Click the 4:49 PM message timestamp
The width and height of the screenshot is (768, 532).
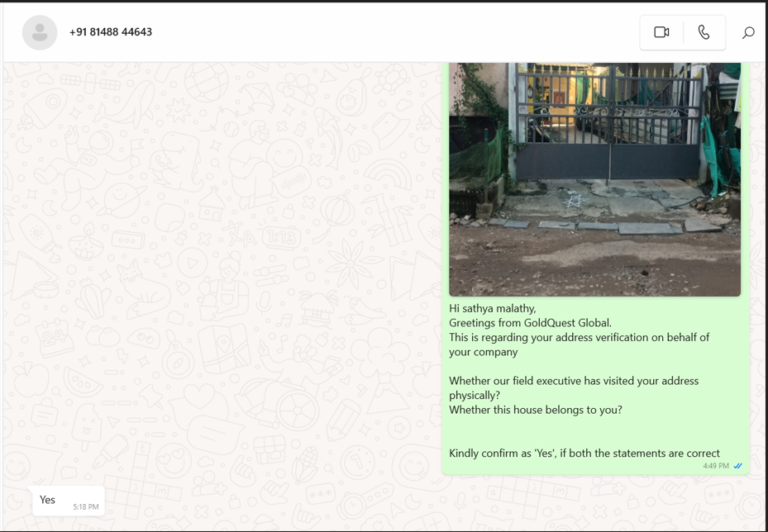click(x=716, y=466)
